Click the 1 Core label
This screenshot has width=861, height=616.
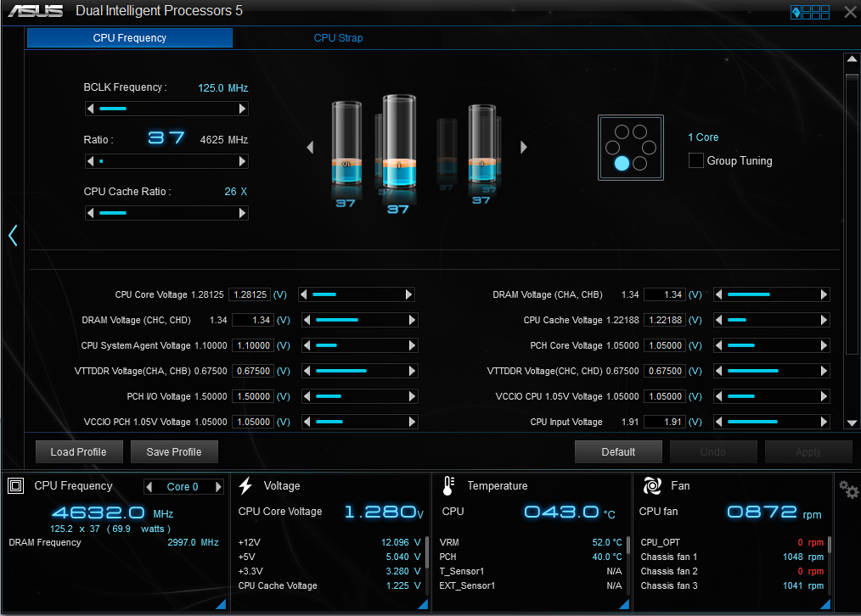703,137
